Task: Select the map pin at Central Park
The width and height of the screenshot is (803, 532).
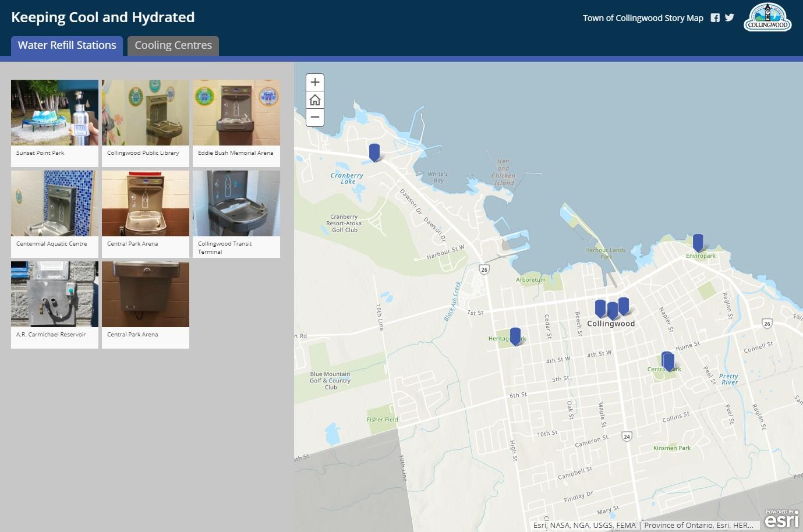Action: pos(668,361)
